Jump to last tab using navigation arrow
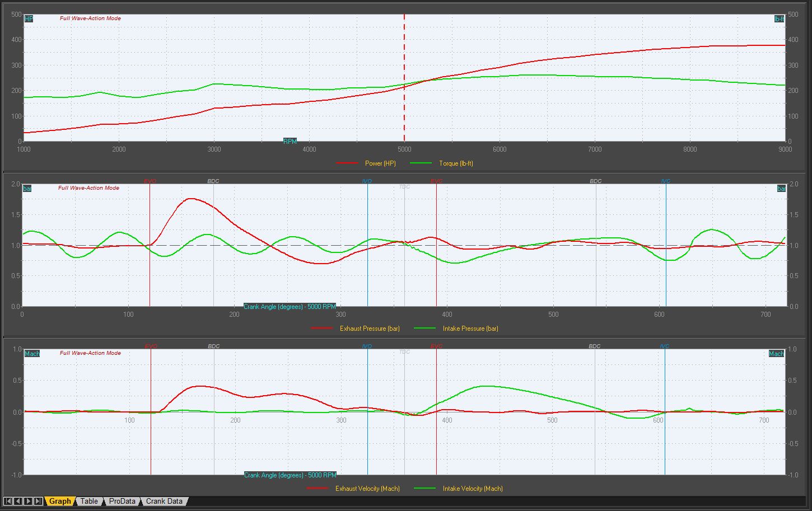This screenshot has height=511, width=812. (x=38, y=501)
